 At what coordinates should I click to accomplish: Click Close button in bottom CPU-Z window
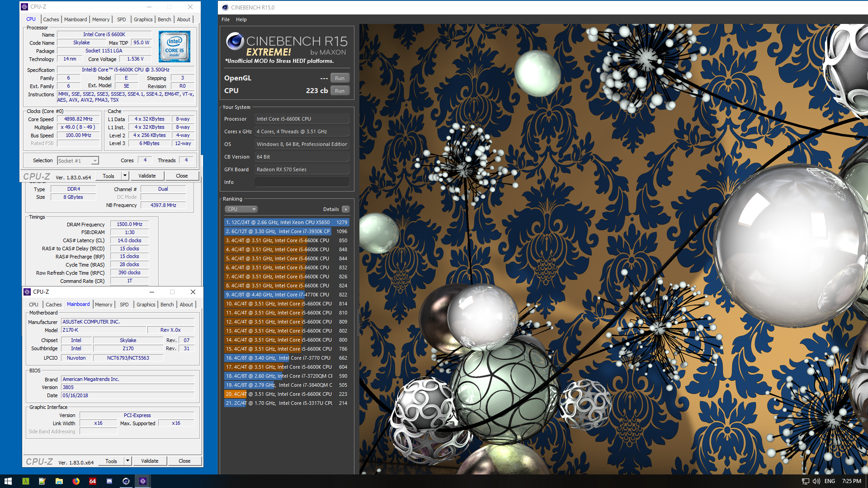point(184,461)
